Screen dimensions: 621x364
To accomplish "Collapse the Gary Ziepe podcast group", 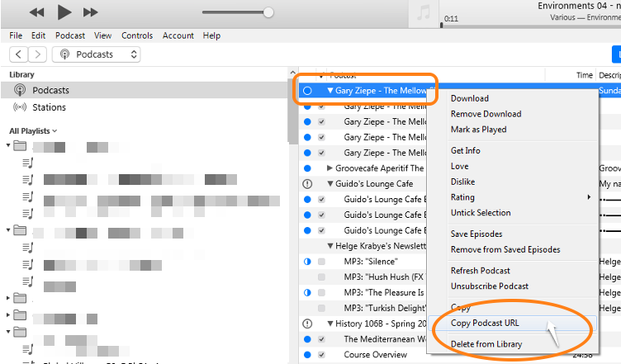I will point(330,91).
